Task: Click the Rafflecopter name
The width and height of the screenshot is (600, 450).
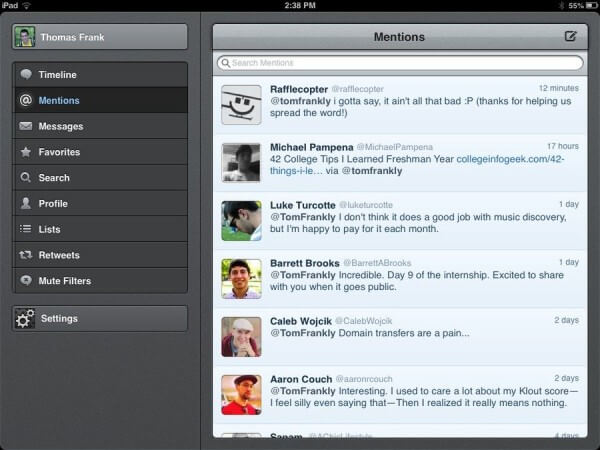Action: pyautogui.click(x=299, y=89)
